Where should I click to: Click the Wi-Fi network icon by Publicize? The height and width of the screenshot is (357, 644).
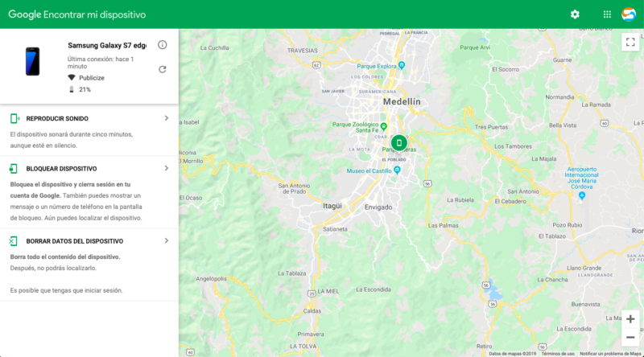[72, 77]
